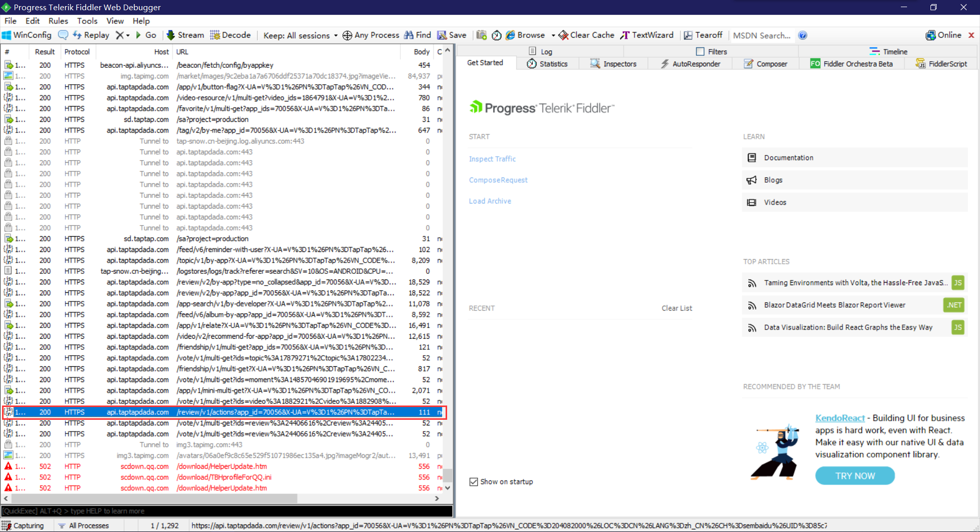The image size is (980, 532).
Task: Click the KendoReact link
Action: (x=840, y=418)
